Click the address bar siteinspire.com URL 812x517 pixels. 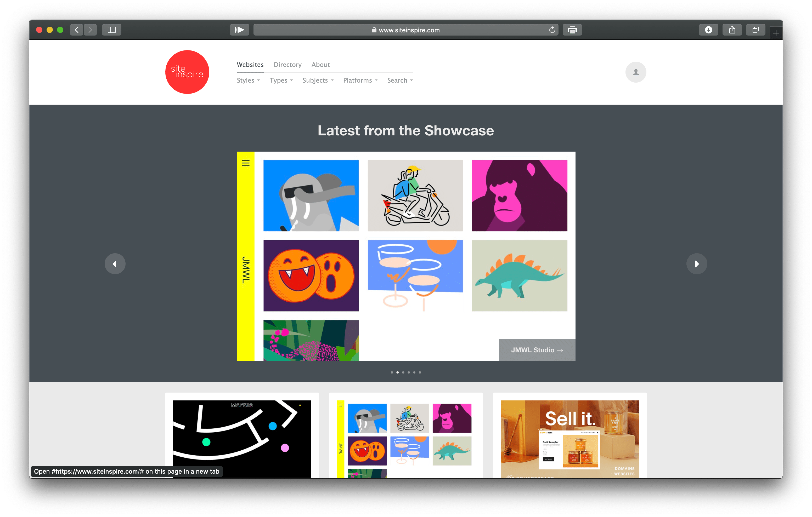406,30
